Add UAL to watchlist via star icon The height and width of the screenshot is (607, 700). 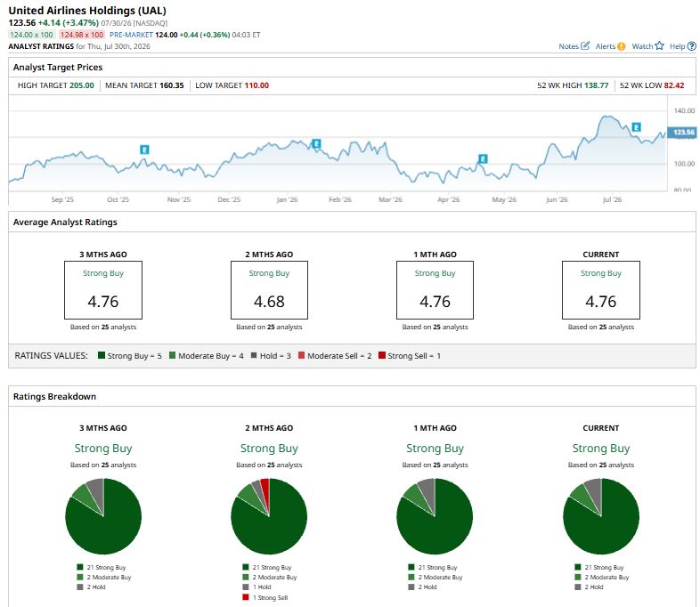tap(659, 45)
